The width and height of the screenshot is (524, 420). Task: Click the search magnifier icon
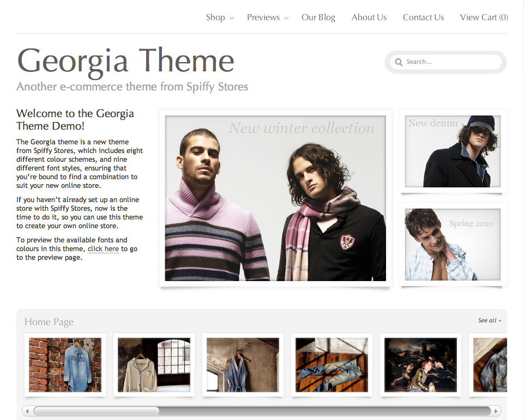(399, 62)
